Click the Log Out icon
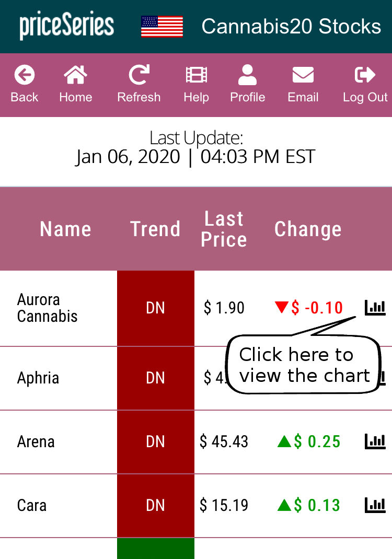This screenshot has width=392, height=559. pyautogui.click(x=365, y=75)
